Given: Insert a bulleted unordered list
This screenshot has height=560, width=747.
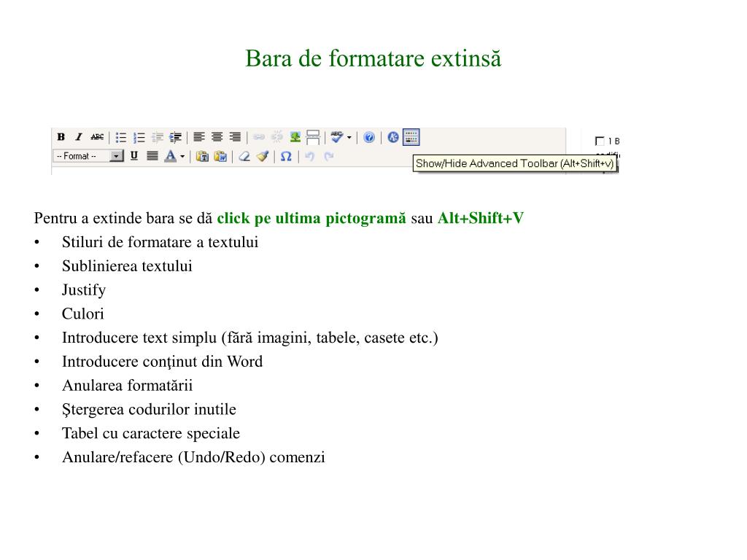Looking at the screenshot, I should pos(121,138).
